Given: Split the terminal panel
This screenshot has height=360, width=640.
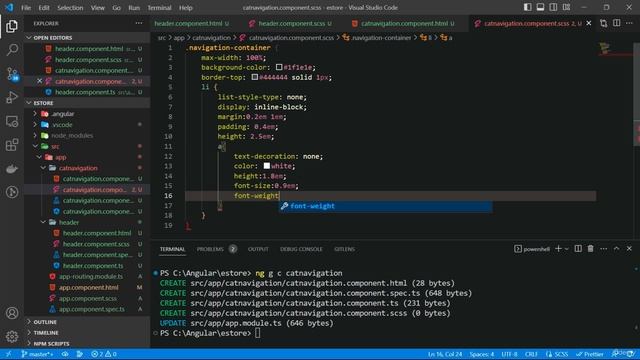Looking at the screenshot, I should [578, 249].
